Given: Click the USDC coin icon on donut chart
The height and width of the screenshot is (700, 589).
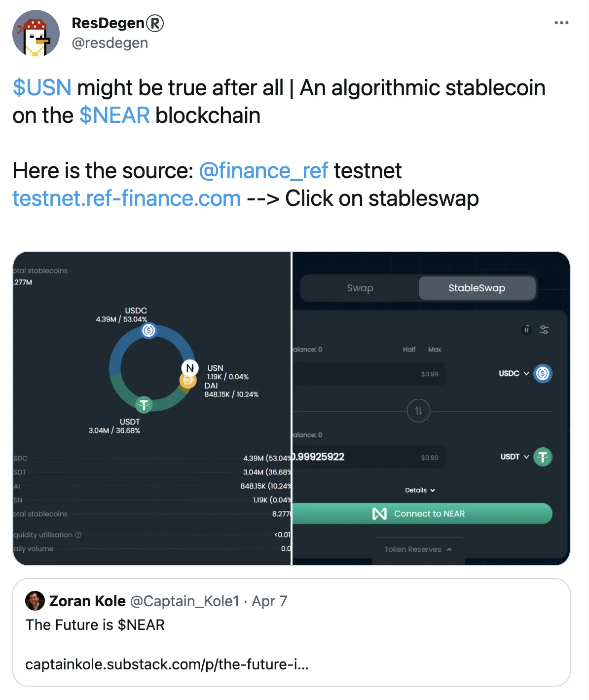Looking at the screenshot, I should pos(148,330).
